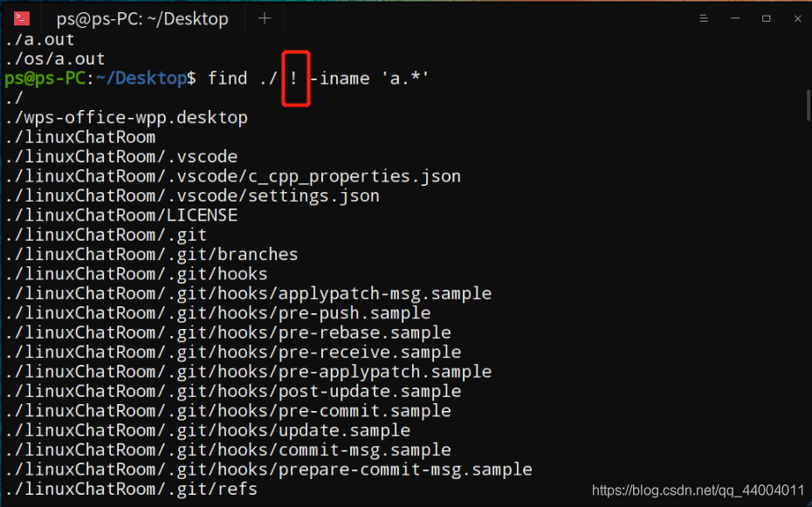This screenshot has height=507, width=812.
Task: Click the -iname option in the command
Action: [339, 79]
